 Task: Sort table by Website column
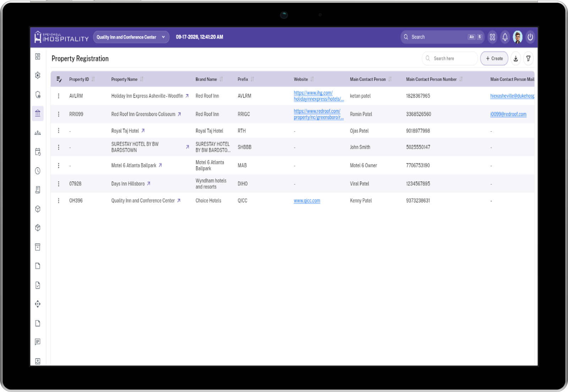[x=312, y=79]
